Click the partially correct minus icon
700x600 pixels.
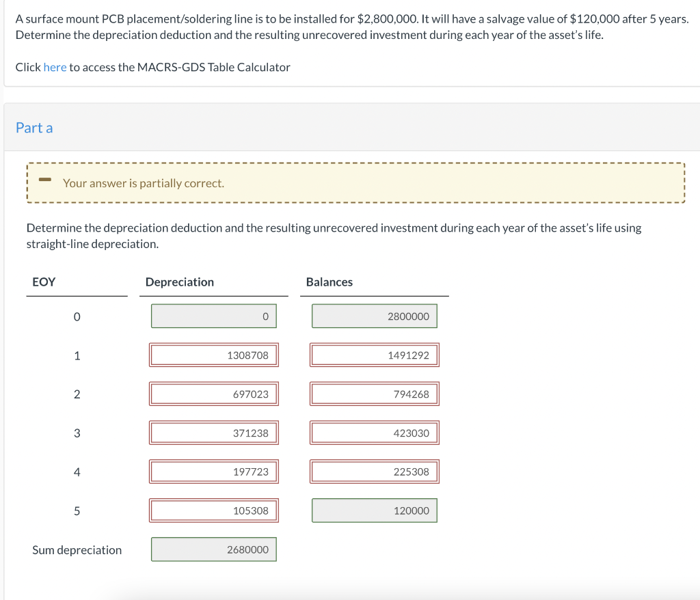[44, 180]
